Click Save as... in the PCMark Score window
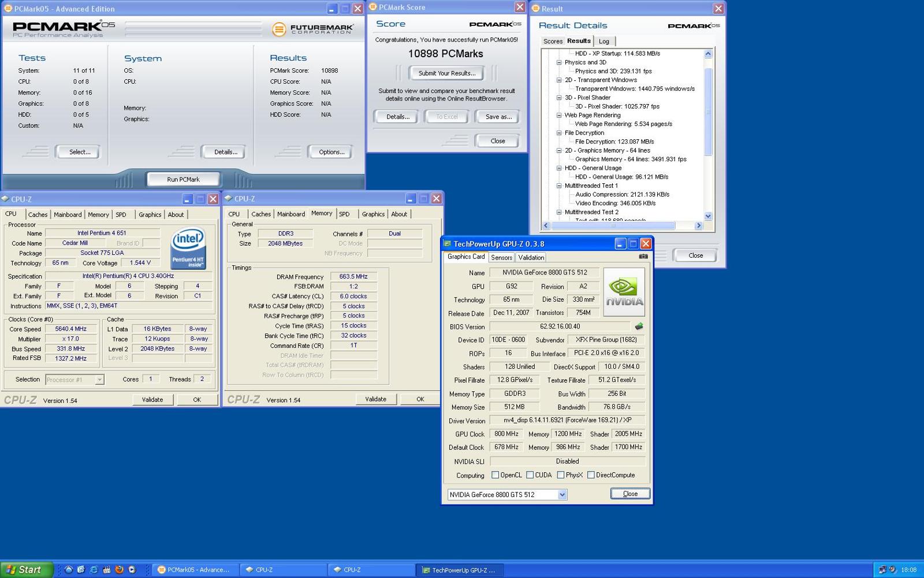The width and height of the screenshot is (924, 578). [498, 117]
